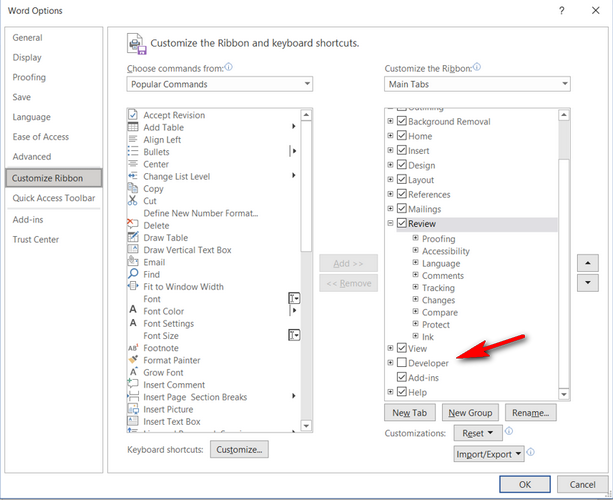613x500 pixels.
Task: Enable the Developer tab checkbox
Action: point(402,362)
